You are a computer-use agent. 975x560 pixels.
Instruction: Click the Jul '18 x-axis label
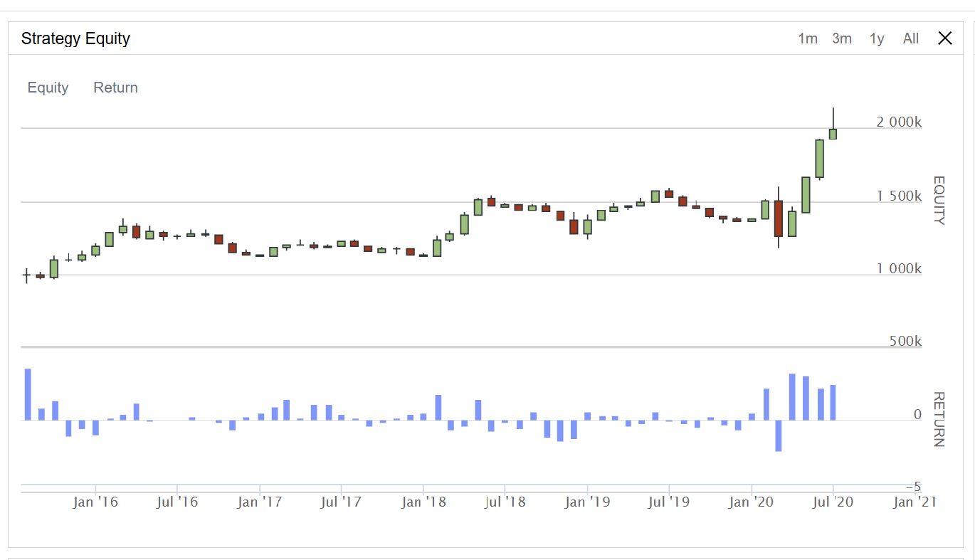click(505, 502)
